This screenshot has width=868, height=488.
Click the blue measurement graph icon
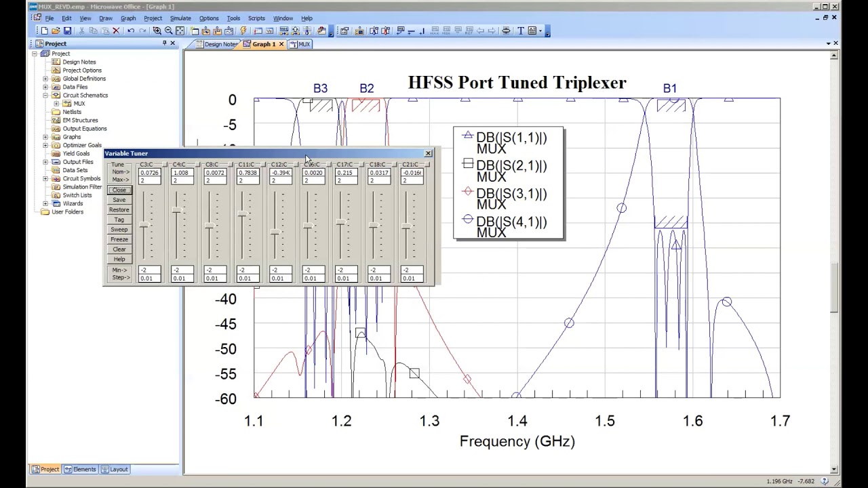coord(374,30)
